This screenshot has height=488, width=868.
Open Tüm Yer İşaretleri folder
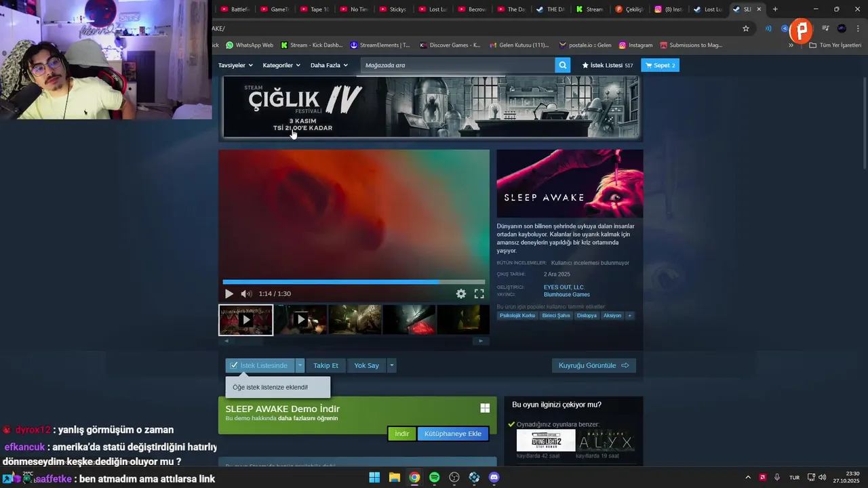tap(835, 45)
